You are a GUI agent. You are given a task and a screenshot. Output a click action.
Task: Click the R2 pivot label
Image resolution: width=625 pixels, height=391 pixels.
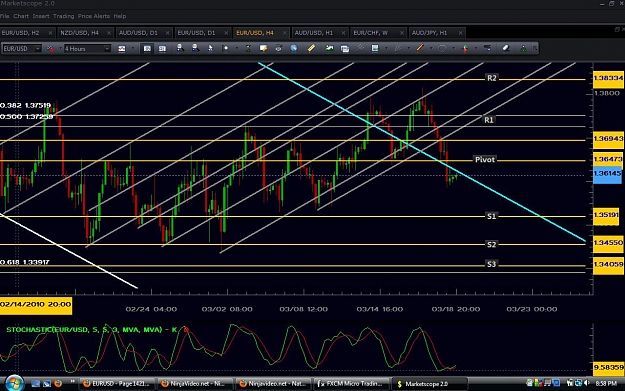492,78
